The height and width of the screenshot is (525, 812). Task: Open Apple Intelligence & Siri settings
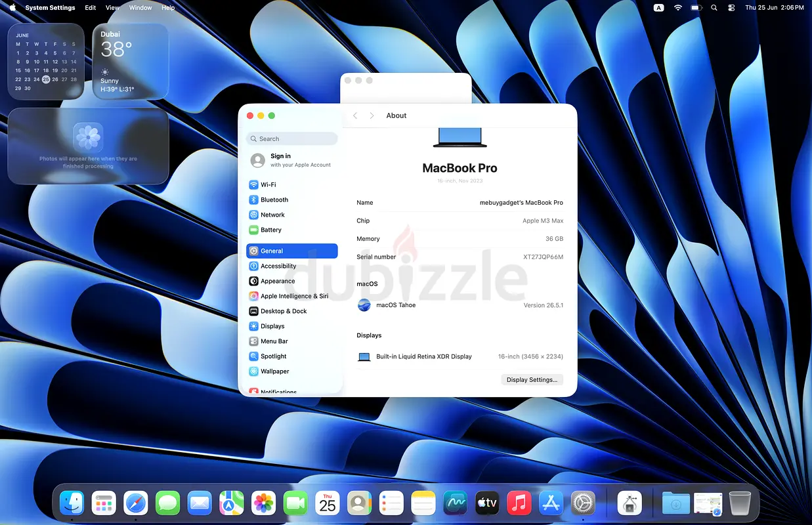pos(291,296)
